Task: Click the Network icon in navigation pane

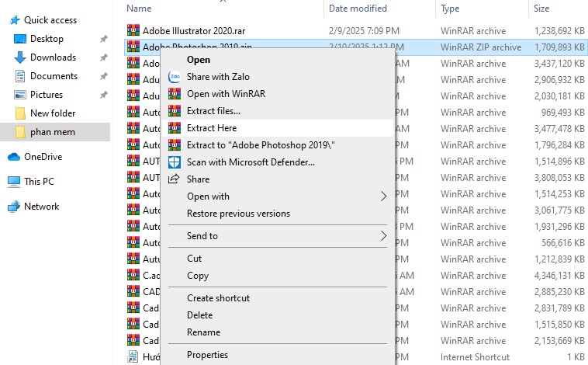Action: click(13, 207)
